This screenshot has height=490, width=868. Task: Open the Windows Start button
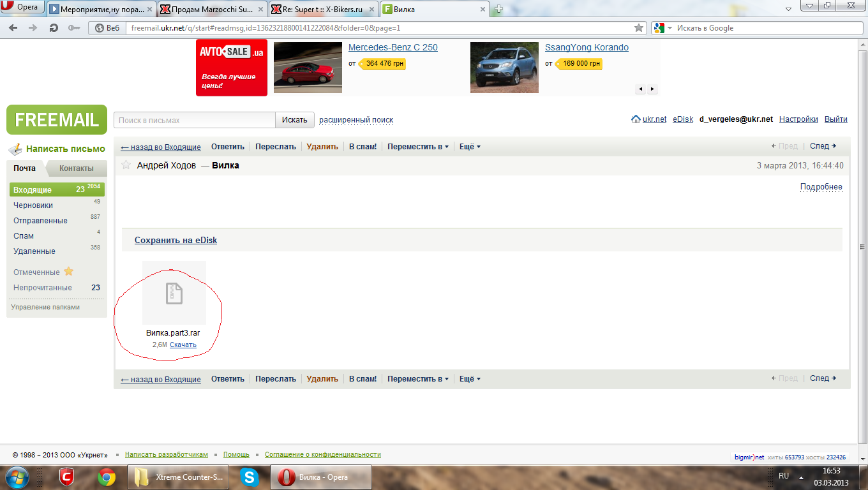[17, 477]
